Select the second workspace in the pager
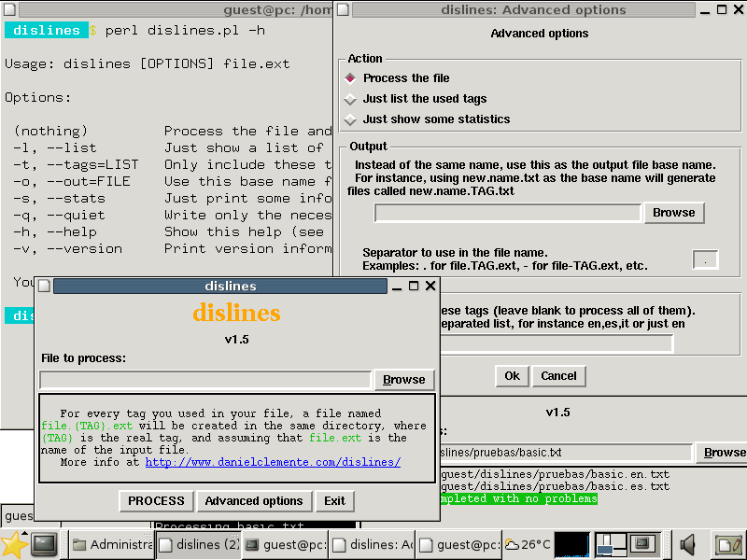747x560 pixels. click(x=643, y=545)
